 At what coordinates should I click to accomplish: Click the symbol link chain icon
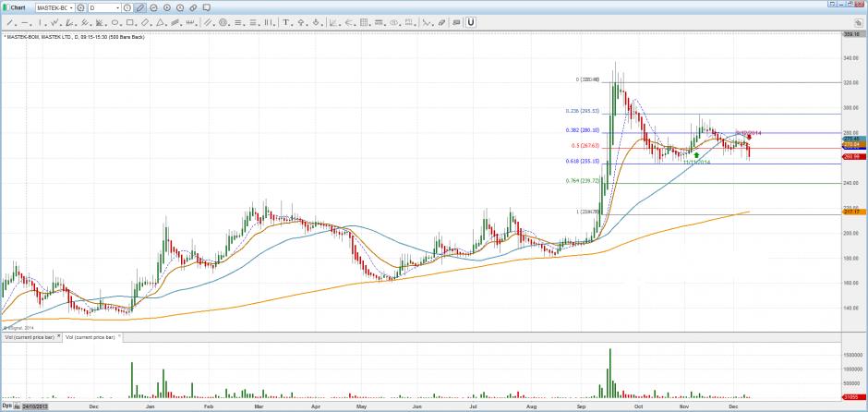(193, 7)
